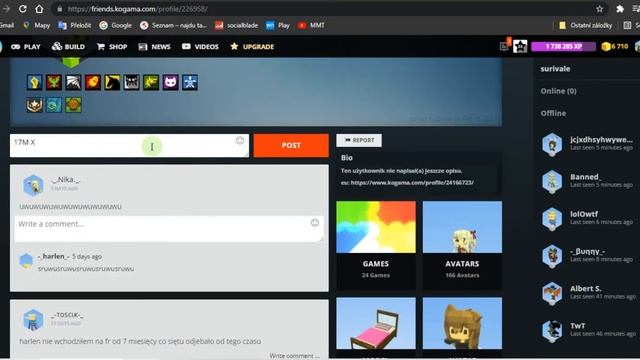This screenshot has height=360, width=640.
Task: Open the Ostatní záložky bookmarks folder
Action: pyautogui.click(x=585, y=25)
